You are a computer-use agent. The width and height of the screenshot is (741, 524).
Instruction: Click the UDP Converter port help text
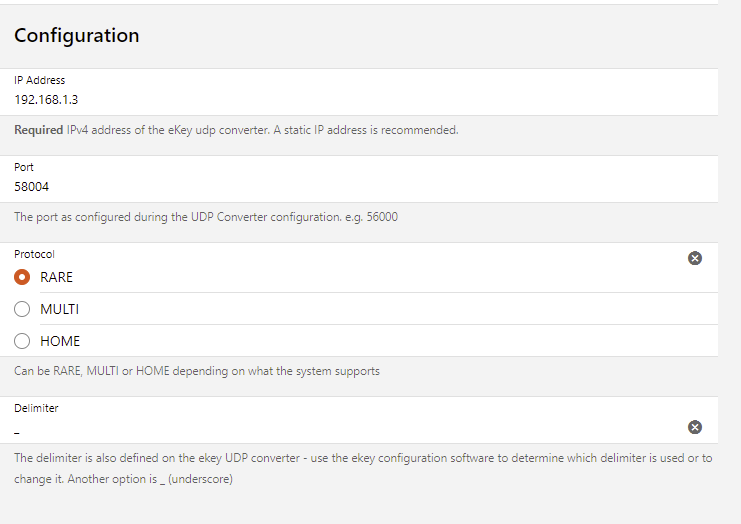(x=205, y=216)
